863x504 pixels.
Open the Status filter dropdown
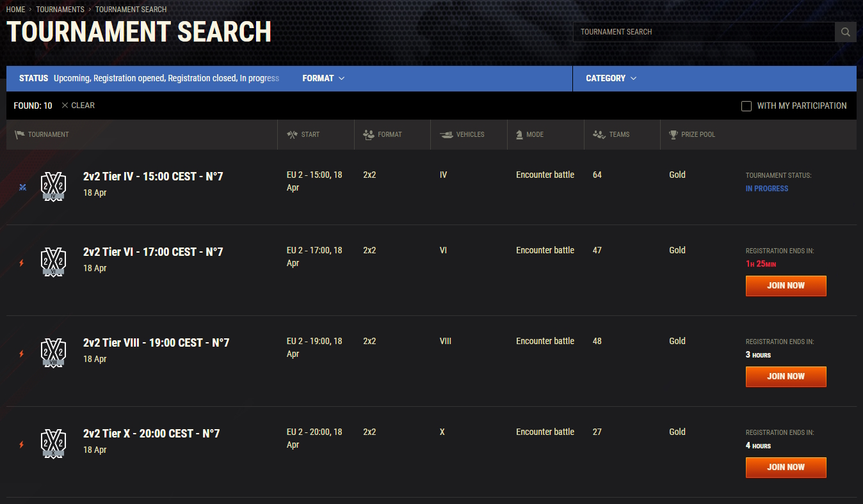click(x=149, y=78)
